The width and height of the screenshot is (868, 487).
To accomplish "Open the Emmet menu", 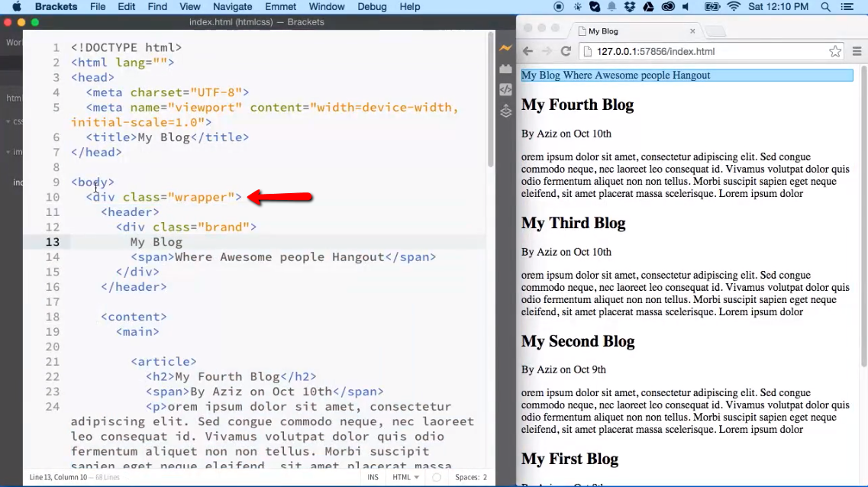I will 280,6.
